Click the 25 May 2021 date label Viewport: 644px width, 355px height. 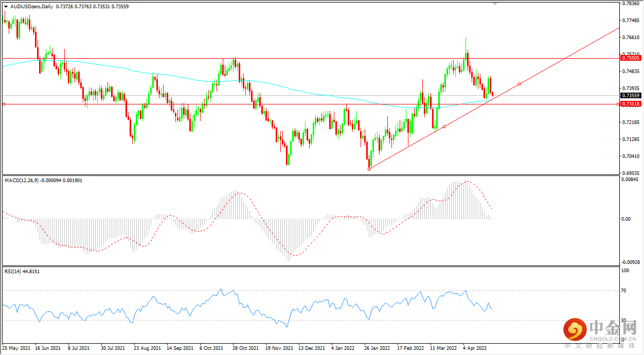click(x=16, y=348)
